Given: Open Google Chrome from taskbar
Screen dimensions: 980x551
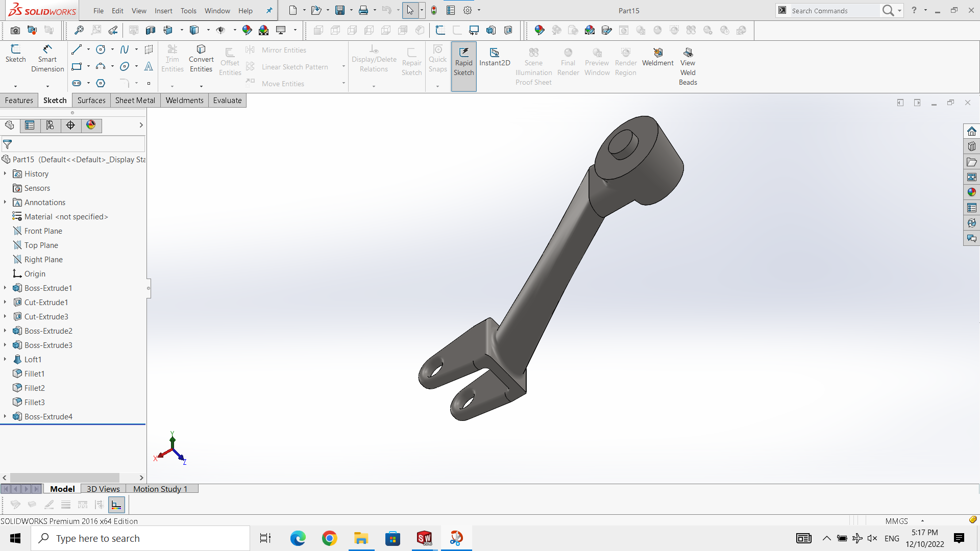Looking at the screenshot, I should pyautogui.click(x=329, y=538).
